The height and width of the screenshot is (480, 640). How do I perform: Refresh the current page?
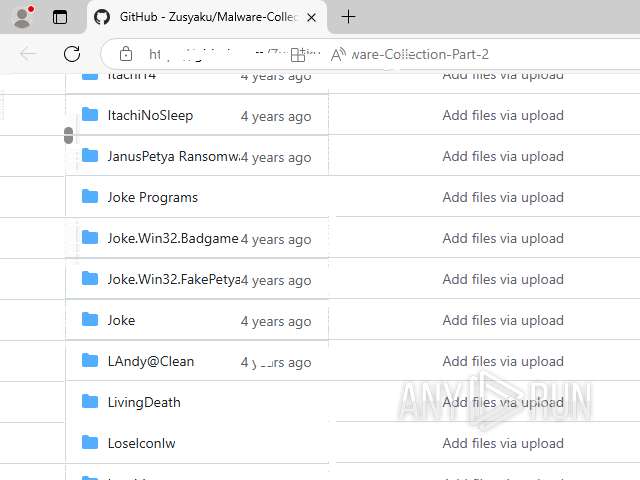[x=72, y=54]
